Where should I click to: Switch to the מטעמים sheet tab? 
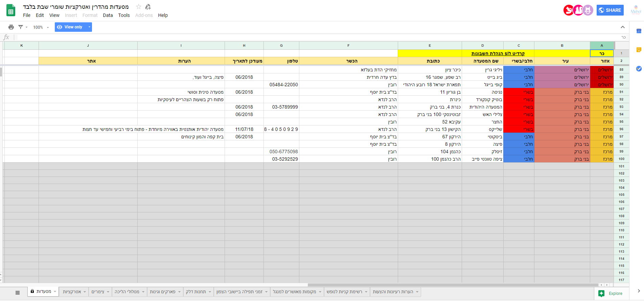(x=44, y=291)
